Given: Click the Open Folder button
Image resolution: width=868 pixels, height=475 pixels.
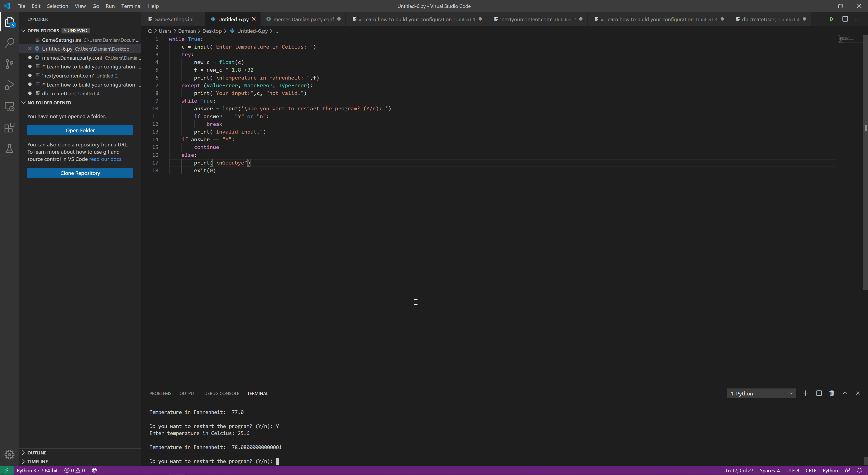Looking at the screenshot, I should (x=80, y=130).
